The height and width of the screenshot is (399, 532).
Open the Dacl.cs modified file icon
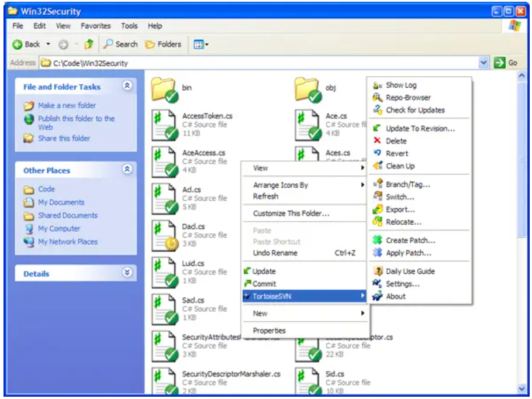(x=164, y=235)
